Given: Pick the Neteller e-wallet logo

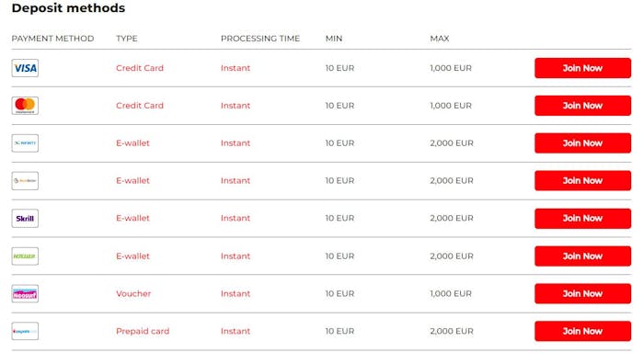Looking at the screenshot, I should click(x=25, y=256).
